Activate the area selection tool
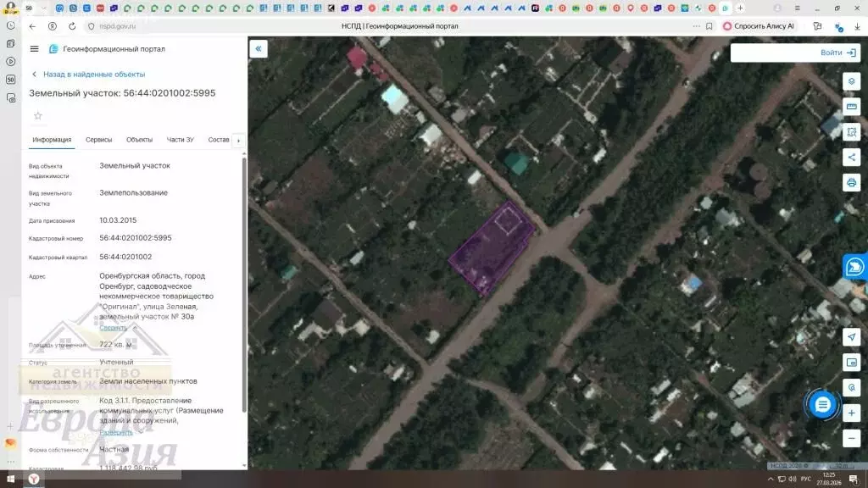Screen dimensions: 868x488 tap(852, 132)
